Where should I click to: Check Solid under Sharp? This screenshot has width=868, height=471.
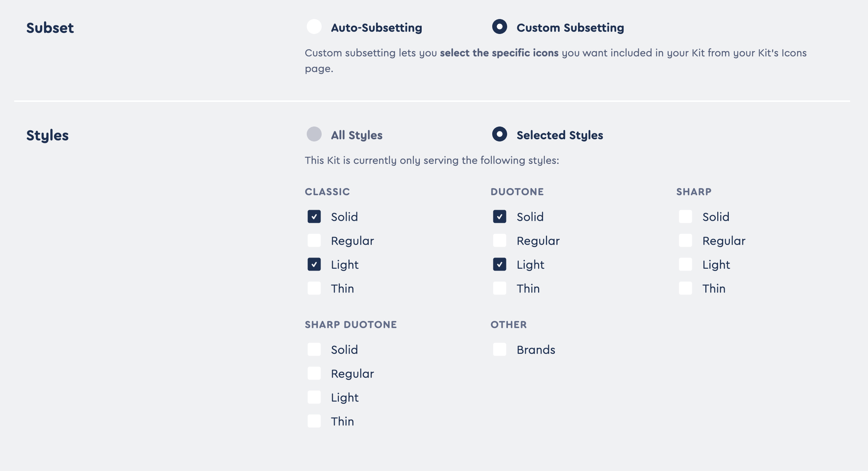click(x=686, y=216)
